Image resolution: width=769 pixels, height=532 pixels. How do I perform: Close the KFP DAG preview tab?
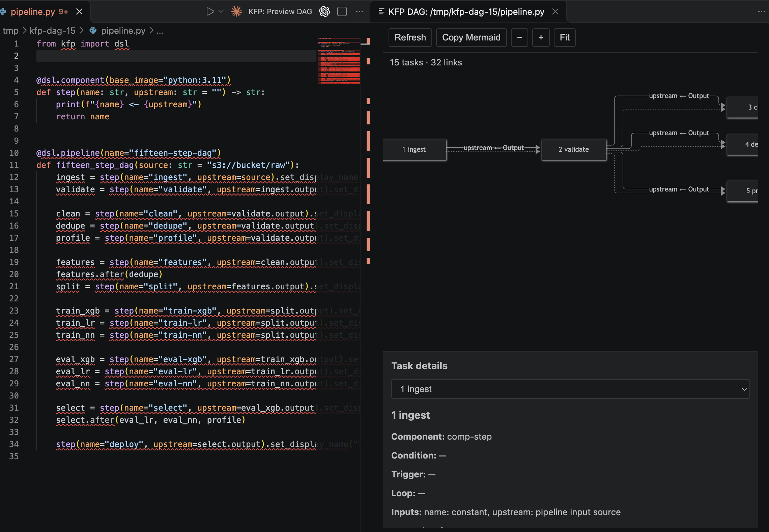tap(555, 12)
